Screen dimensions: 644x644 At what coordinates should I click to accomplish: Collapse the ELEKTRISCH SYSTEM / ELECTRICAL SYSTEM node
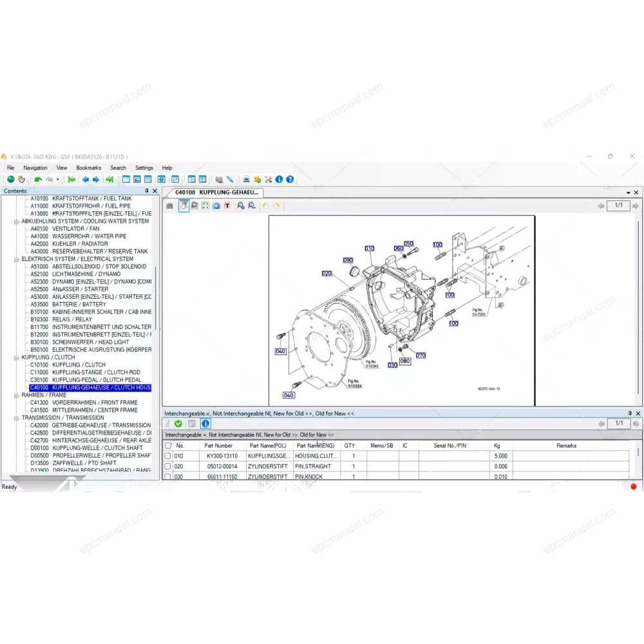[17, 259]
